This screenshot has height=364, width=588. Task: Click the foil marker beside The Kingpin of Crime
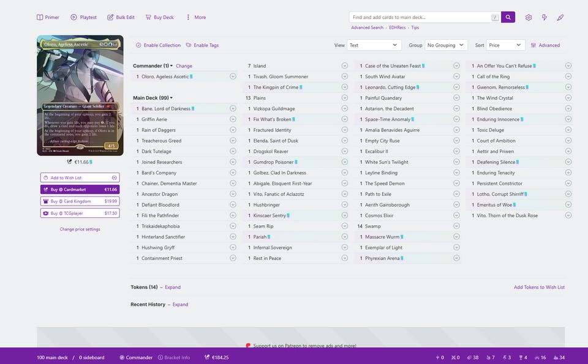point(301,87)
